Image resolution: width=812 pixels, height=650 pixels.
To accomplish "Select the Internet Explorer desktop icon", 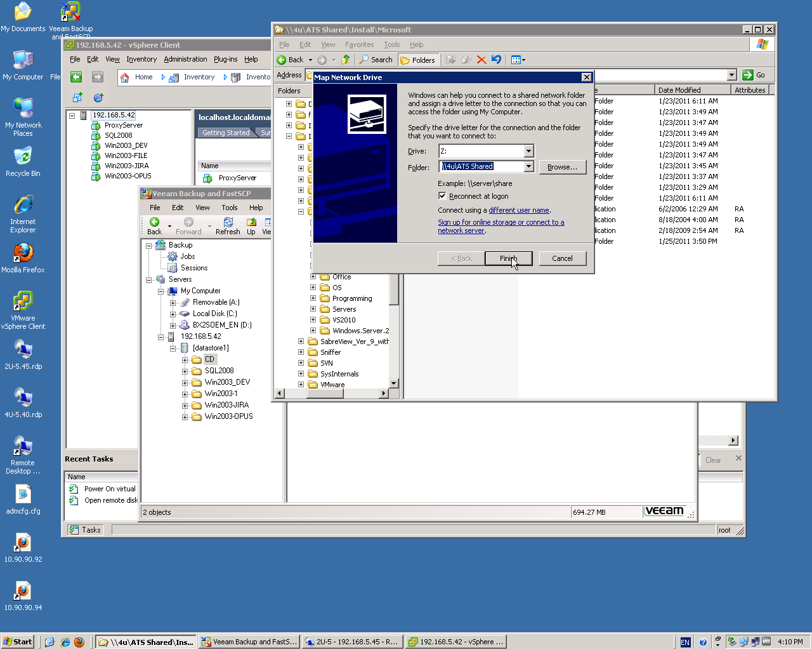I will pos(23,214).
